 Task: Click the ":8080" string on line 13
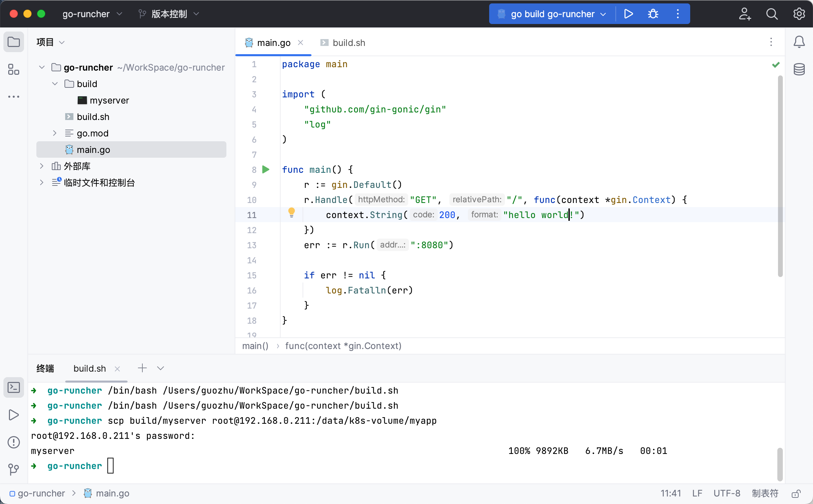[x=429, y=245]
